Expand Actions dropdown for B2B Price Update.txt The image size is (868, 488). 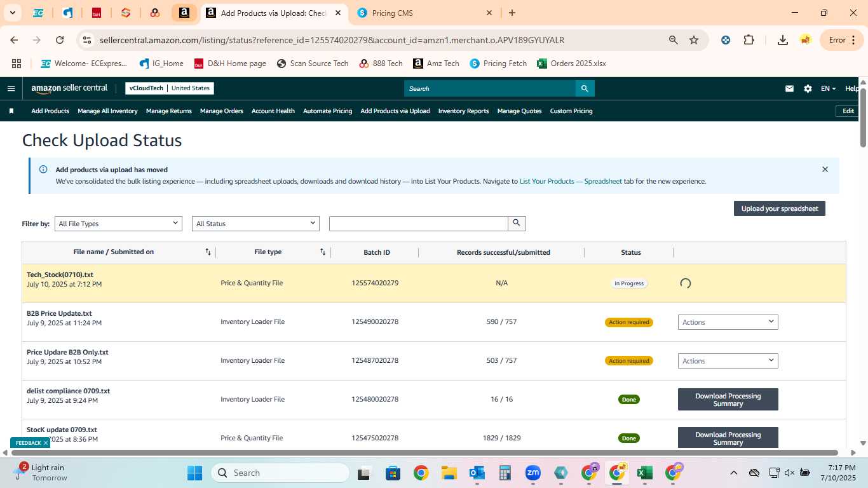728,322
